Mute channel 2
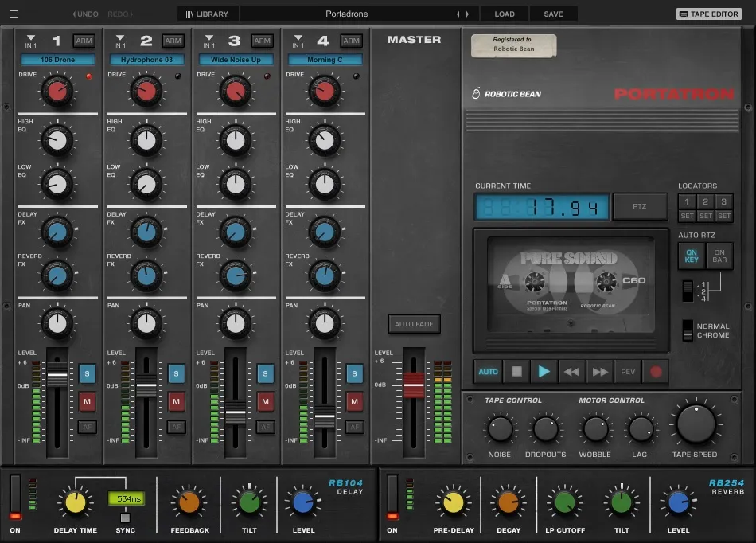756x543 pixels. coord(177,402)
